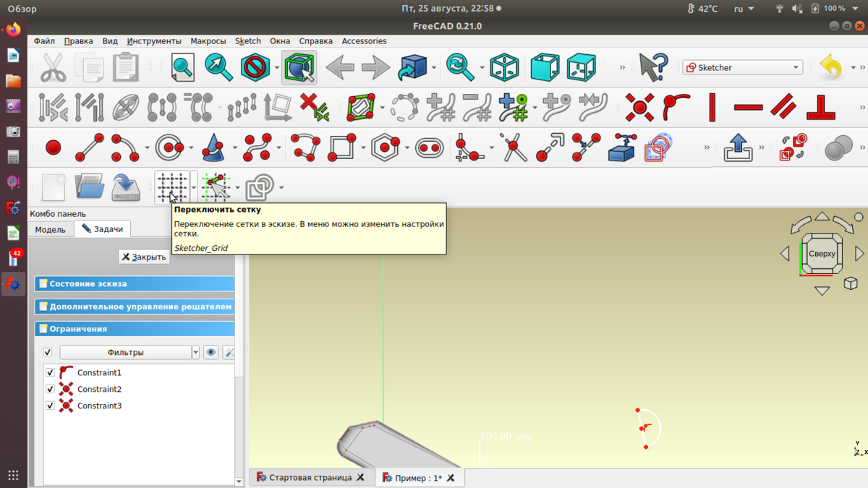Click the Фильтры button

pos(125,352)
